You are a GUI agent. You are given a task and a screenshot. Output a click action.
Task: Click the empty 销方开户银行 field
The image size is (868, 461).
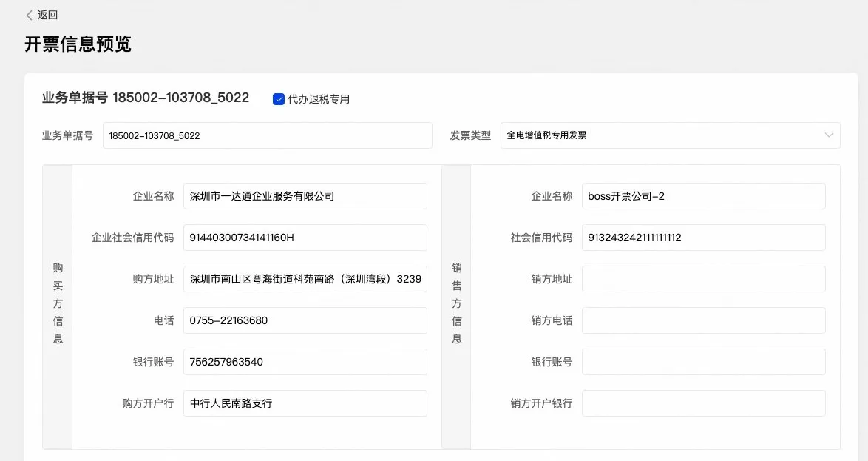click(703, 403)
